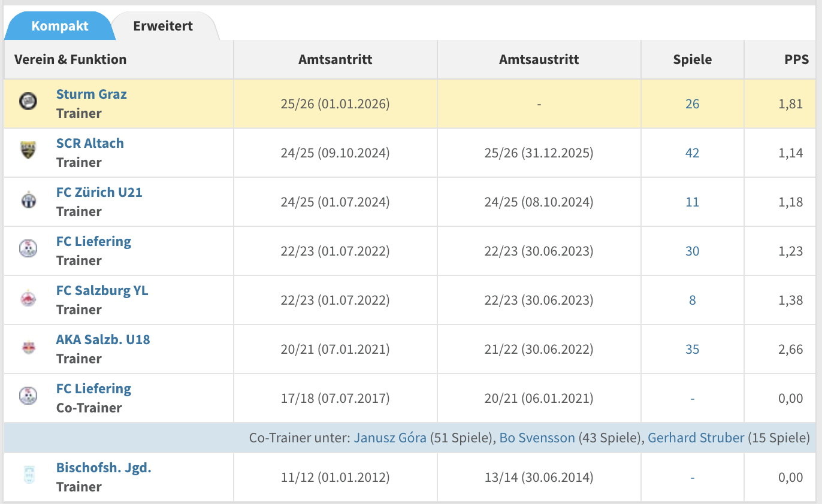The image size is (822, 504).
Task: Open Janusz Góra's profile link
Action: 390,438
